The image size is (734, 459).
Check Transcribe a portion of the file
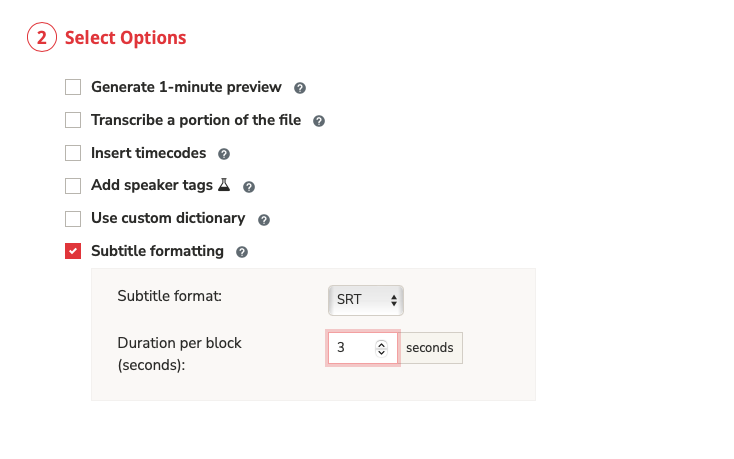point(73,120)
